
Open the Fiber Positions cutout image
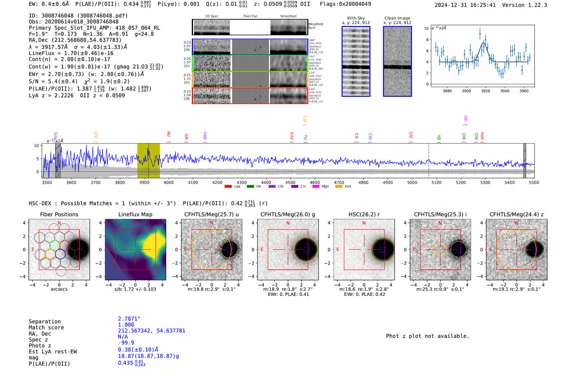click(59, 250)
